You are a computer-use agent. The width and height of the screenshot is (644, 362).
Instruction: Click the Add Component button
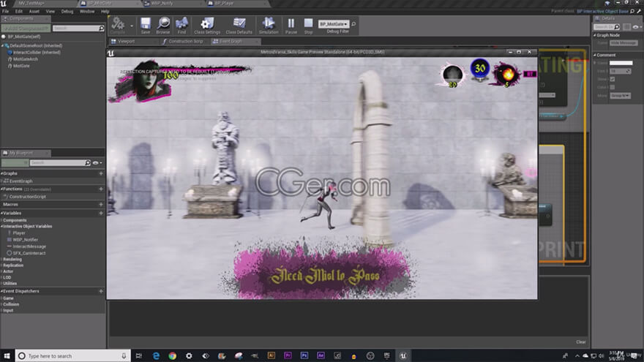[x=26, y=29]
